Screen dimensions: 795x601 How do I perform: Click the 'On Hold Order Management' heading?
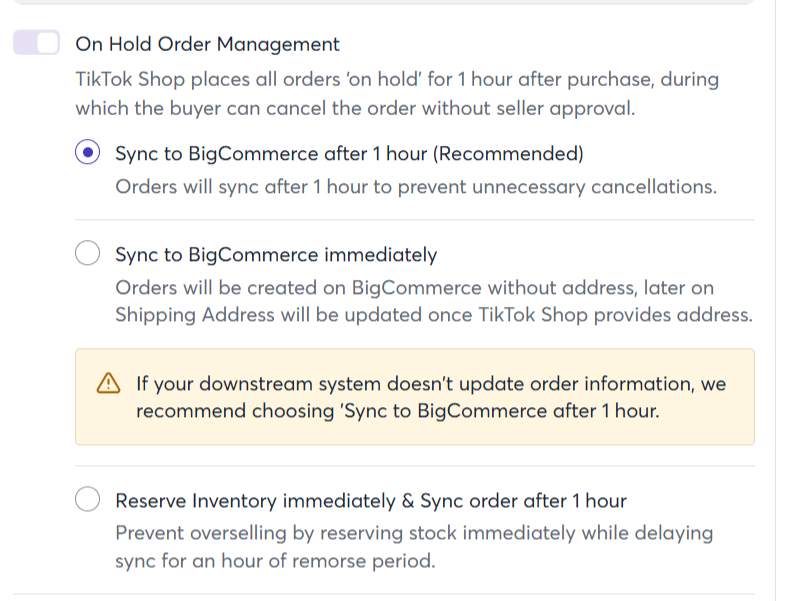(x=208, y=44)
